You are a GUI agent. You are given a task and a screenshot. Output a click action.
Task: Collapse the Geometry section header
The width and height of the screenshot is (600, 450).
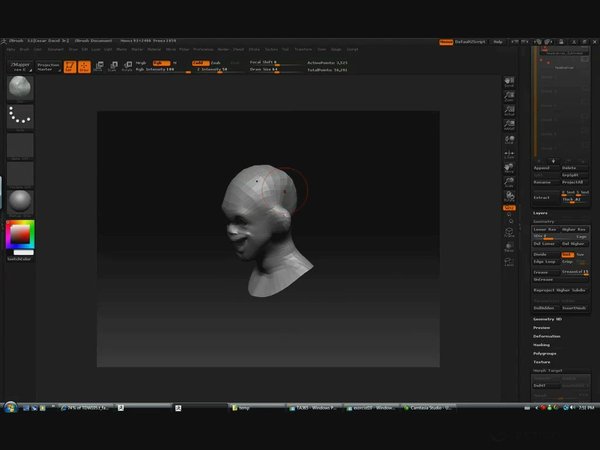544,222
